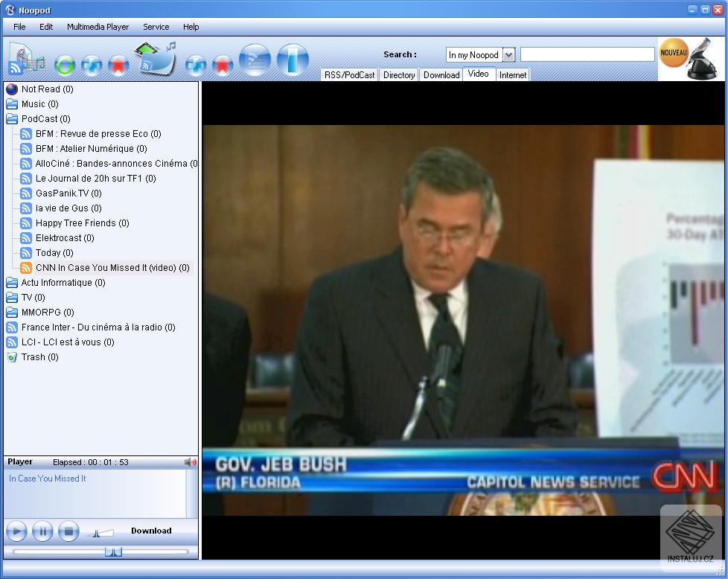Switch to the Download tab

[441, 74]
